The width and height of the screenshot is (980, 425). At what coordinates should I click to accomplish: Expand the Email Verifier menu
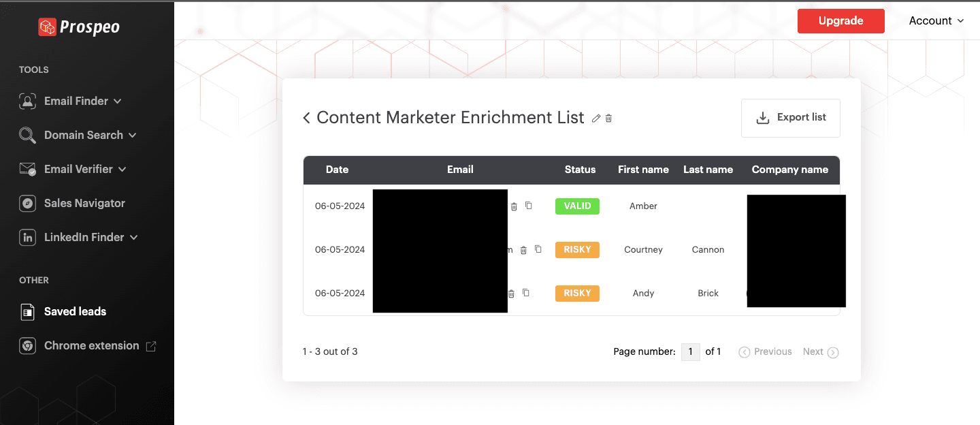[122, 169]
